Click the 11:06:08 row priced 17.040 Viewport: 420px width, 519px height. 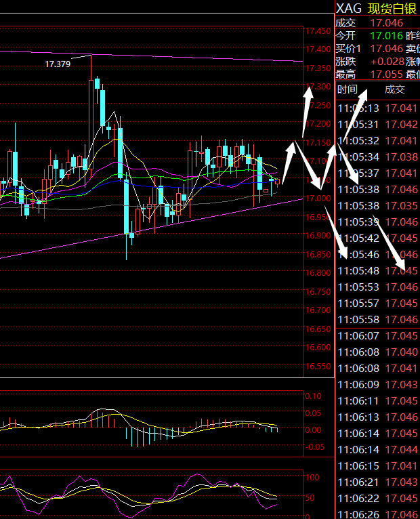point(378,352)
